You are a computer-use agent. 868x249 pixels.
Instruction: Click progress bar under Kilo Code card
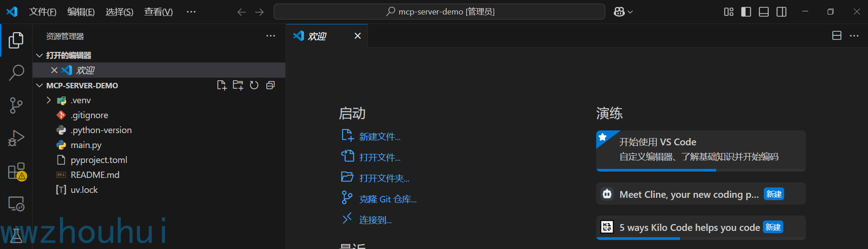[701, 239]
